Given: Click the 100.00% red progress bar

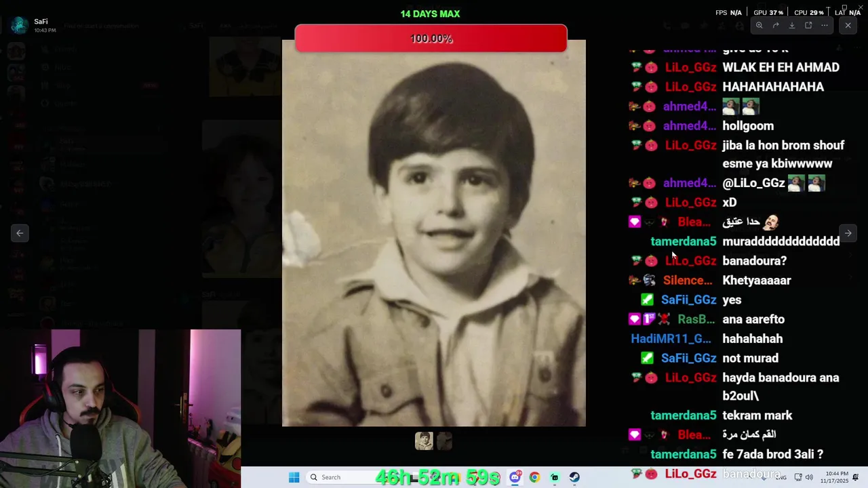Looking at the screenshot, I should pyautogui.click(x=431, y=39).
